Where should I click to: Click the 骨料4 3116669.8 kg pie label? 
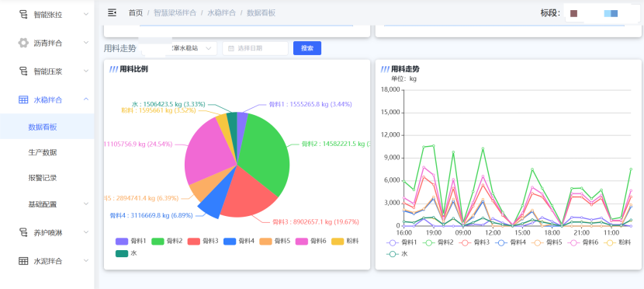(151, 215)
